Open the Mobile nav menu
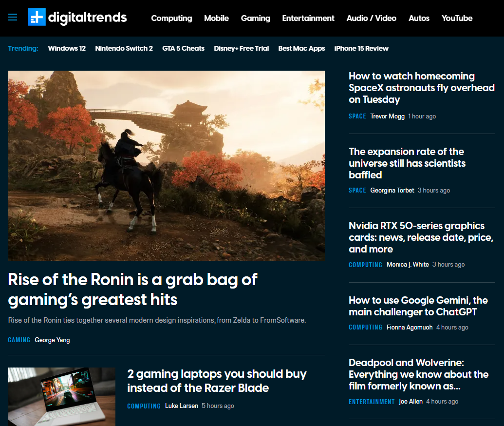Viewport: 504px width, 426px height. [x=216, y=19]
